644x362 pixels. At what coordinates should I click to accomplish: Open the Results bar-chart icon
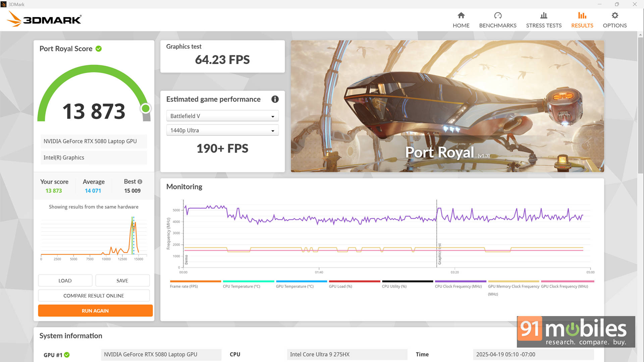tap(582, 15)
